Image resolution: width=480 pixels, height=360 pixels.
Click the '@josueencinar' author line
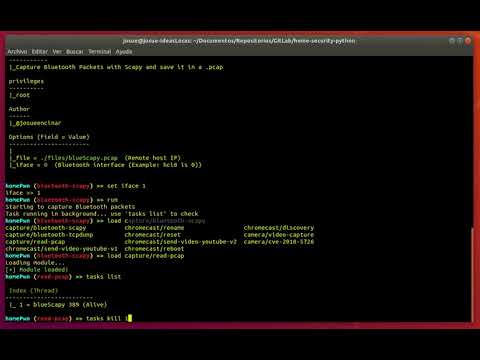tap(35, 123)
